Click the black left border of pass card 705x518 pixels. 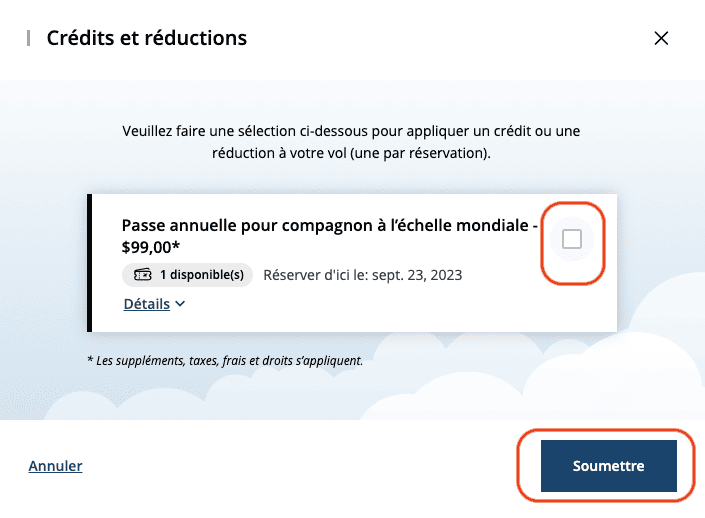pyautogui.click(x=91, y=262)
